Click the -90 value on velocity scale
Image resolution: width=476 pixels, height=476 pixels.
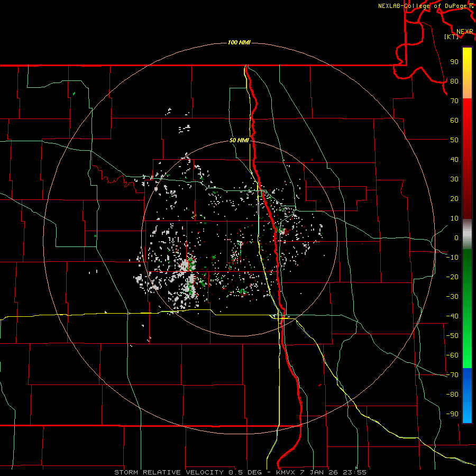click(x=452, y=414)
